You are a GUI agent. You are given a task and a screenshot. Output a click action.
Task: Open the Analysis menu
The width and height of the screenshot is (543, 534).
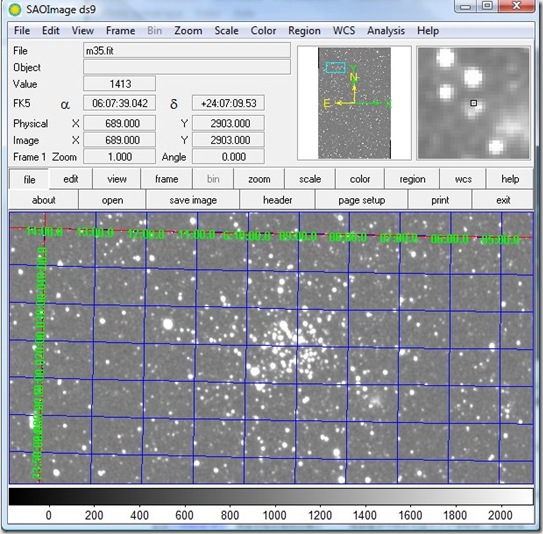click(x=386, y=30)
